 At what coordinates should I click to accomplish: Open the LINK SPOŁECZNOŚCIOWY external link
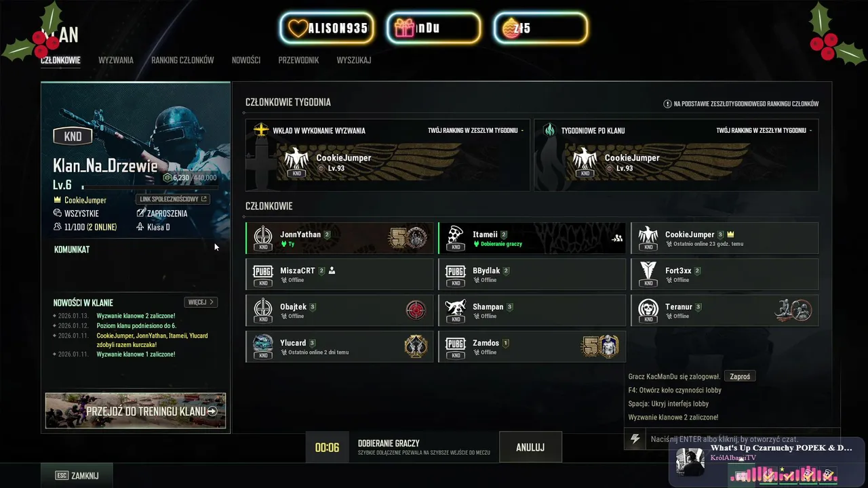(173, 199)
